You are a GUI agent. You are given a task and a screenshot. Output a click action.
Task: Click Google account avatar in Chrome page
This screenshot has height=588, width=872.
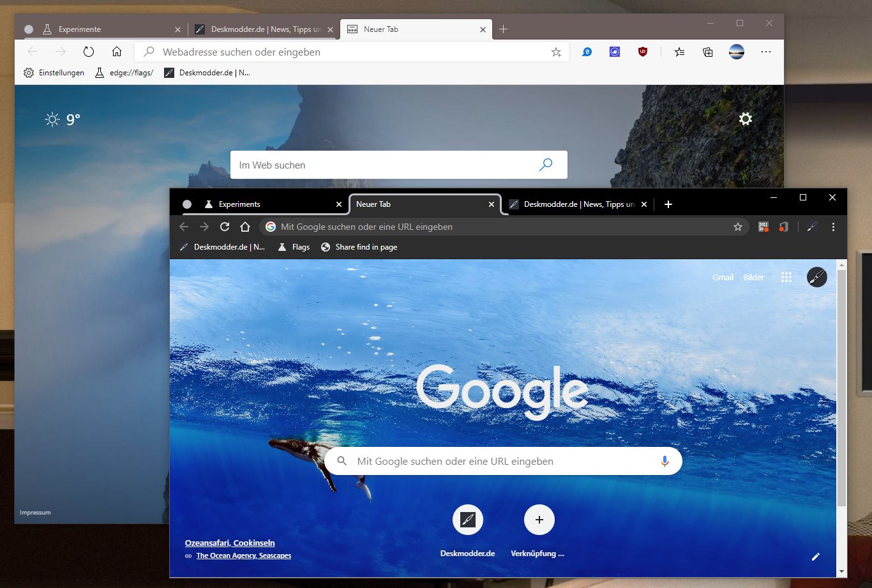pyautogui.click(x=817, y=277)
